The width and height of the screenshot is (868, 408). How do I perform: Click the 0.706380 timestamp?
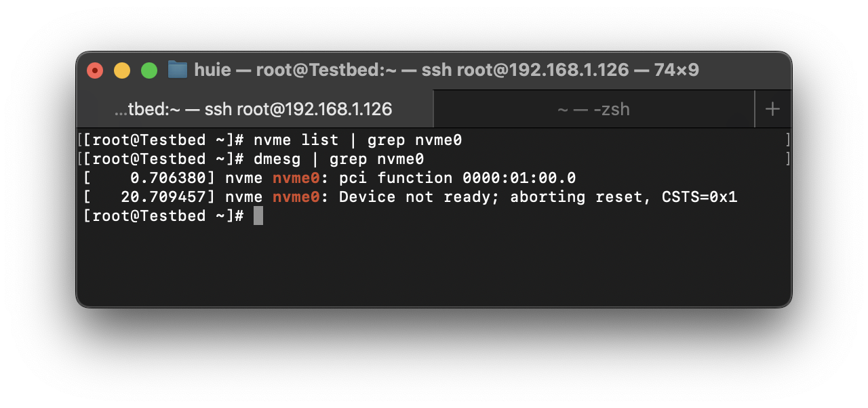click(163, 178)
